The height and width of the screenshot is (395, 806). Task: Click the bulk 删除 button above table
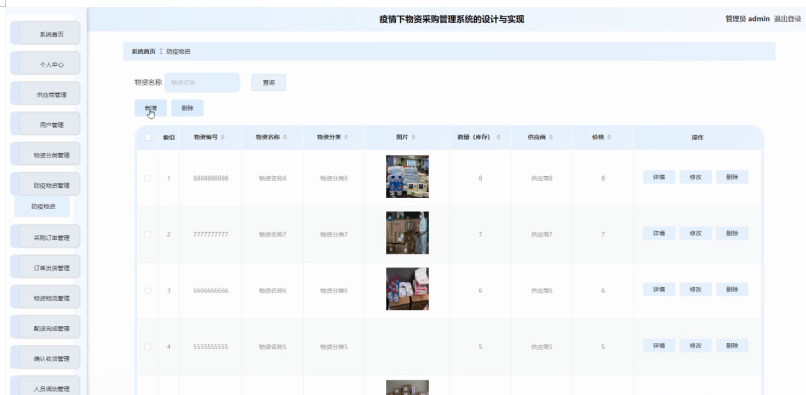187,108
